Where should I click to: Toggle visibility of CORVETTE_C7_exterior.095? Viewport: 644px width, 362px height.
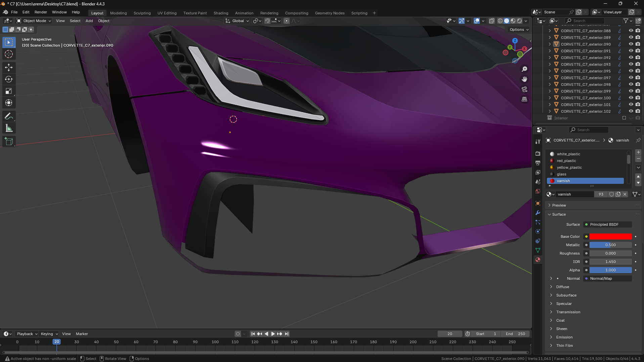[631, 71]
